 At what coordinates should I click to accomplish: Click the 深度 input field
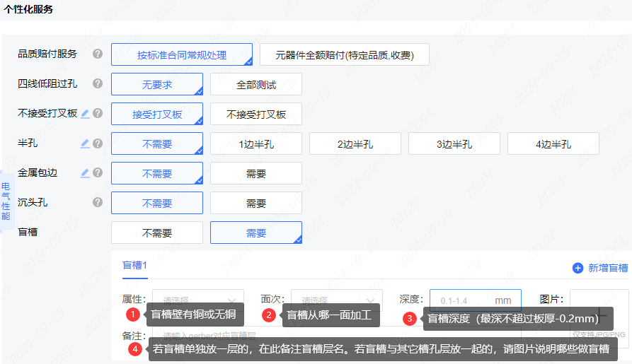pyautogui.click(x=464, y=300)
